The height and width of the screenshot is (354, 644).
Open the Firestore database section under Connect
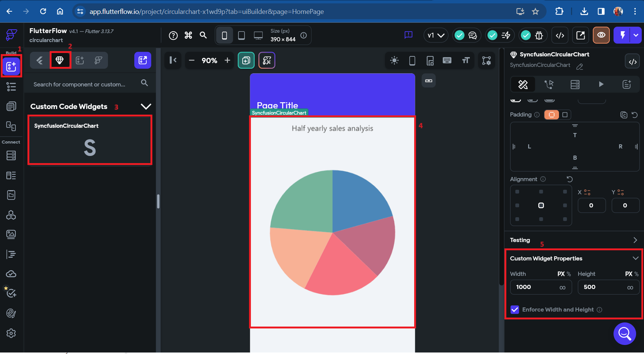pos(11,156)
